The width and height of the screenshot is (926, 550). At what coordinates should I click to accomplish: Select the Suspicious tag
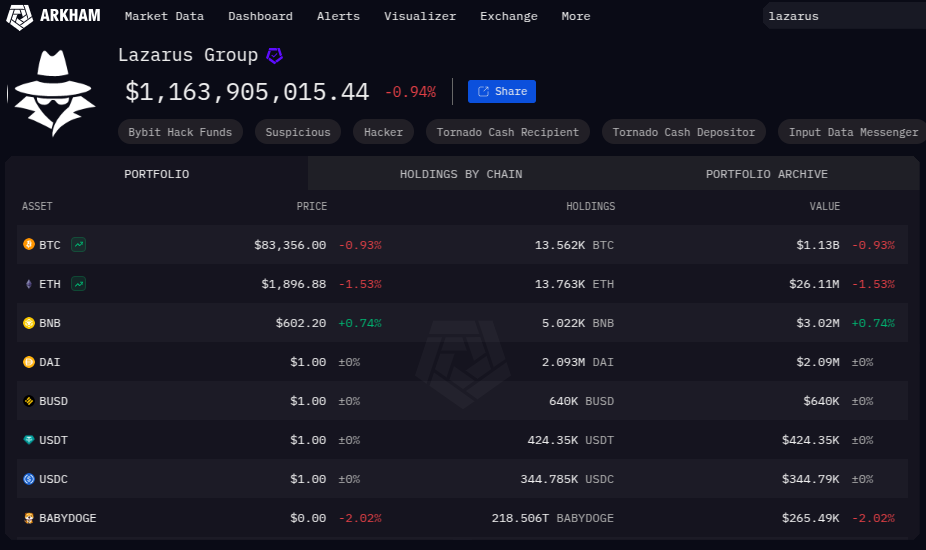point(298,132)
